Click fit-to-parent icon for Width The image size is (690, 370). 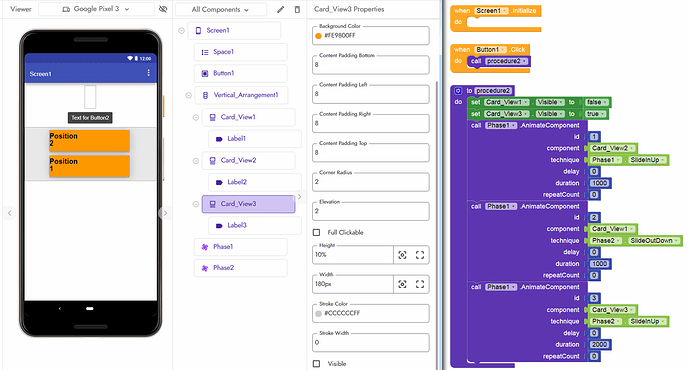pyautogui.click(x=420, y=285)
